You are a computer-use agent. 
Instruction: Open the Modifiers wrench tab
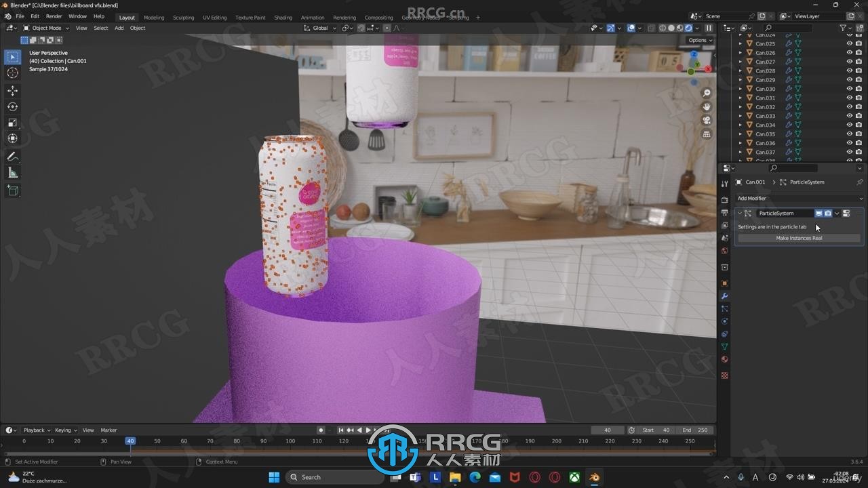pyautogui.click(x=724, y=296)
